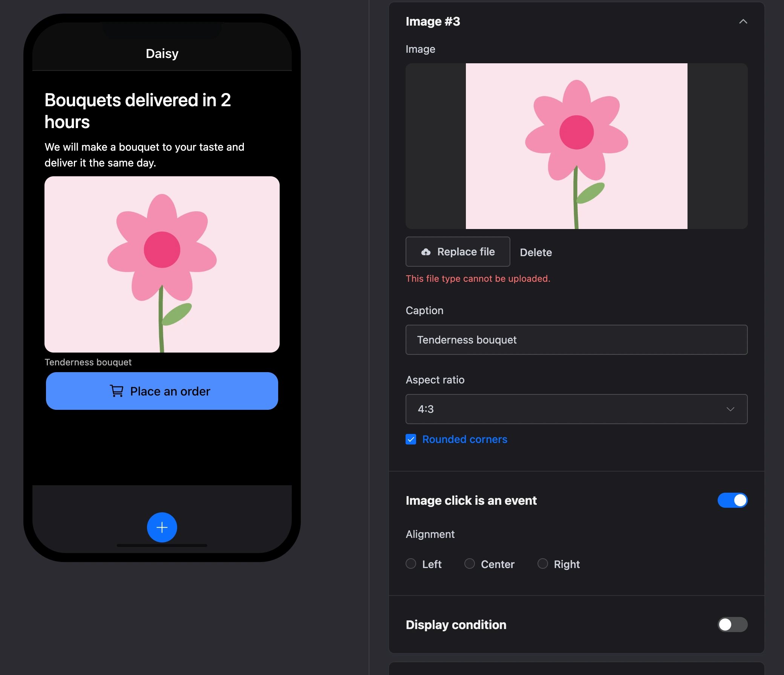Click the flower image in phone preview

tap(162, 264)
